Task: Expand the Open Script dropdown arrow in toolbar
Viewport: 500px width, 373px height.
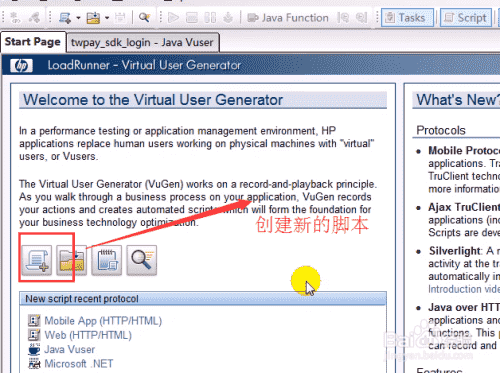Action: [x=107, y=18]
